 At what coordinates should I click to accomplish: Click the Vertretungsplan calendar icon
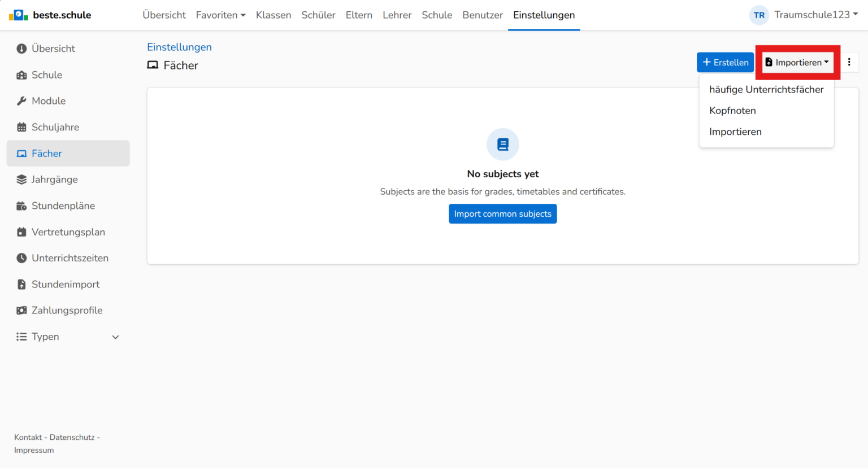click(21, 232)
